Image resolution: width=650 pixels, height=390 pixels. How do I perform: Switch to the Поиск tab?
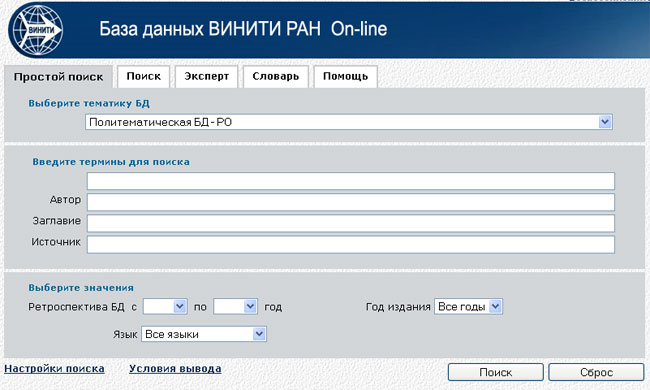(x=143, y=77)
